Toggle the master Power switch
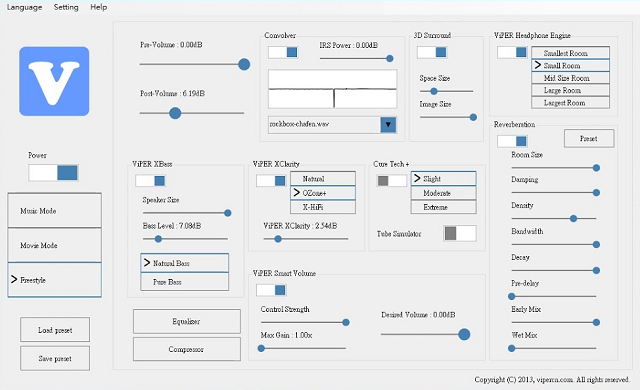 point(53,173)
